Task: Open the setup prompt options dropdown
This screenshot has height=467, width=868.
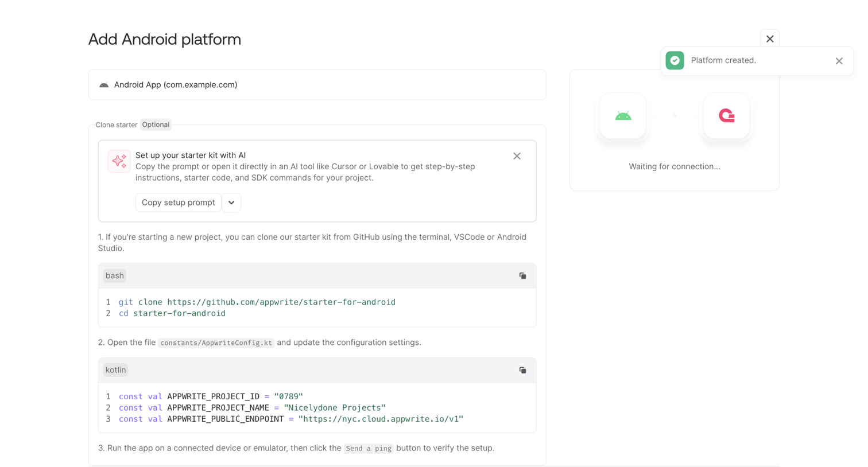Action: pyautogui.click(x=231, y=203)
